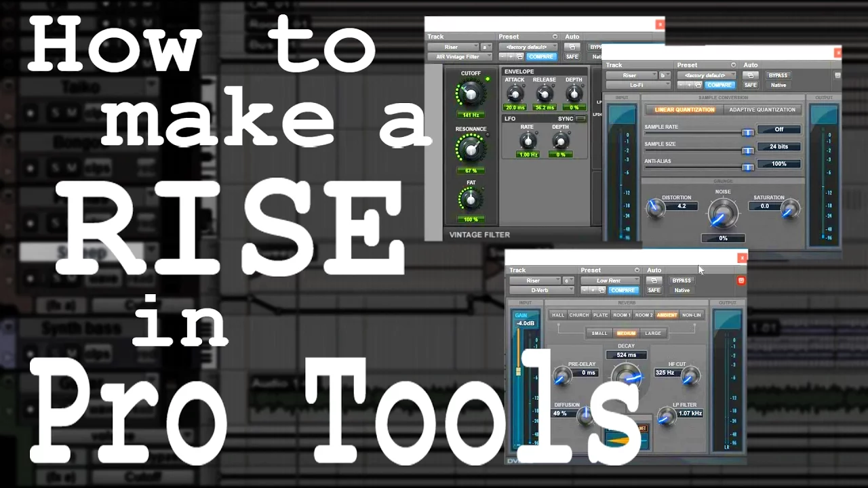Toggle BYPASS in the Lo-Fi window
Image resolution: width=868 pixels, height=488 pixels.
pyautogui.click(x=778, y=75)
